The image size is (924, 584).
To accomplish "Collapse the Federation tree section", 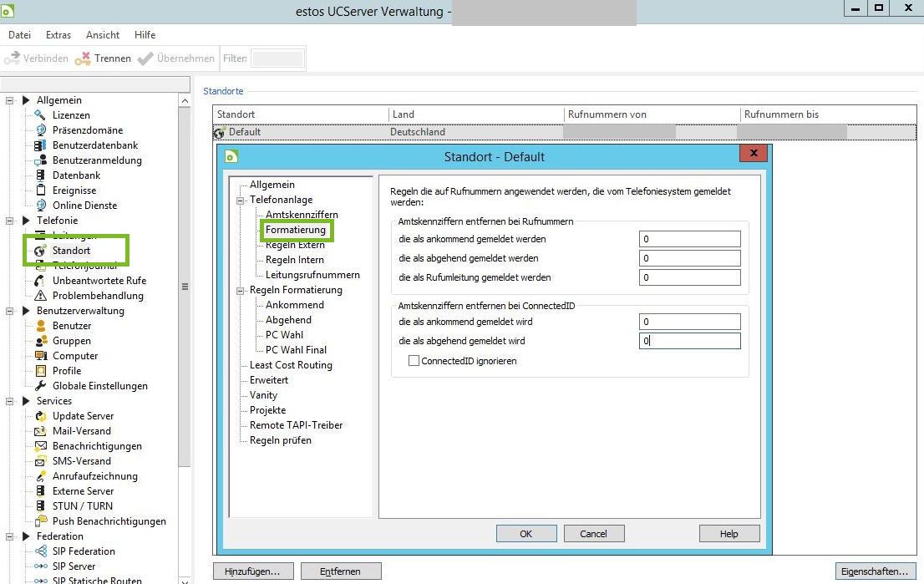I will pyautogui.click(x=9, y=537).
